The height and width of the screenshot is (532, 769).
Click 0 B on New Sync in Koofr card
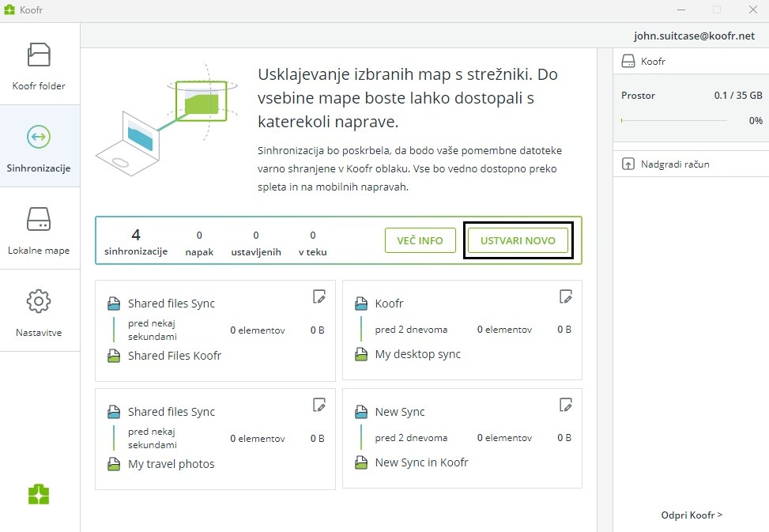pos(564,438)
